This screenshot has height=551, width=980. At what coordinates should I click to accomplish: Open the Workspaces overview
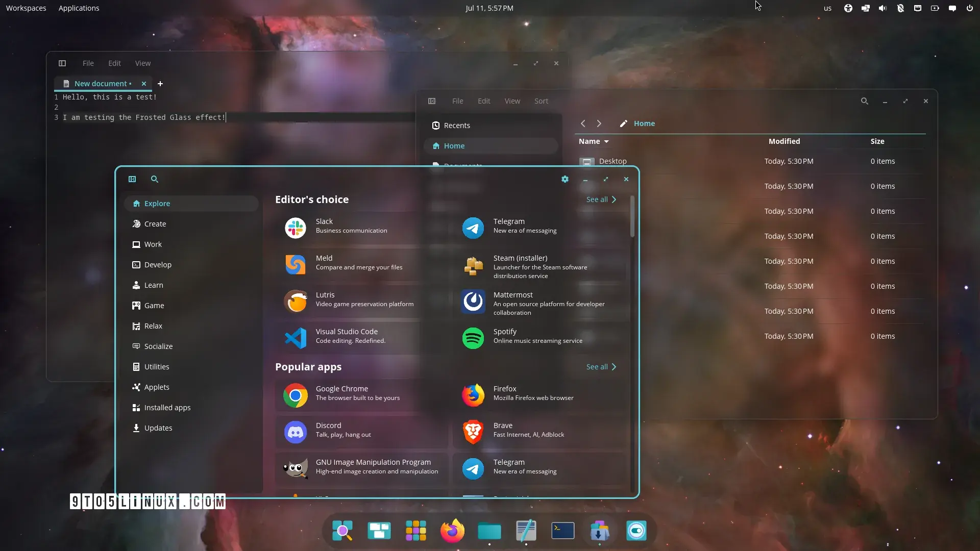coord(26,8)
